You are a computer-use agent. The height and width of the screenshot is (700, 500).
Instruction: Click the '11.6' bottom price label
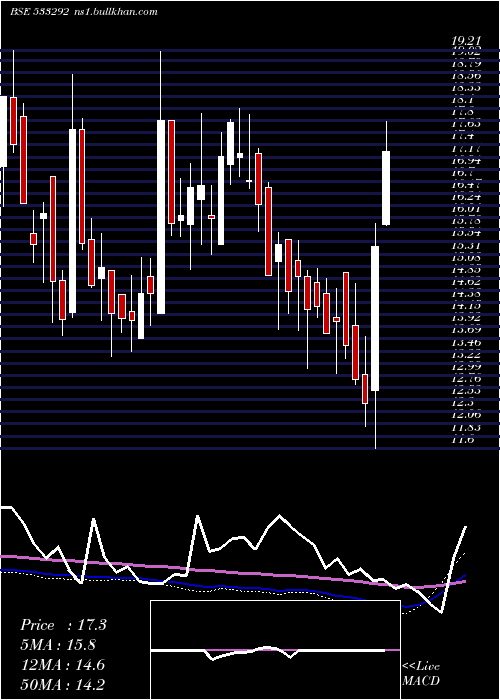coord(463,440)
